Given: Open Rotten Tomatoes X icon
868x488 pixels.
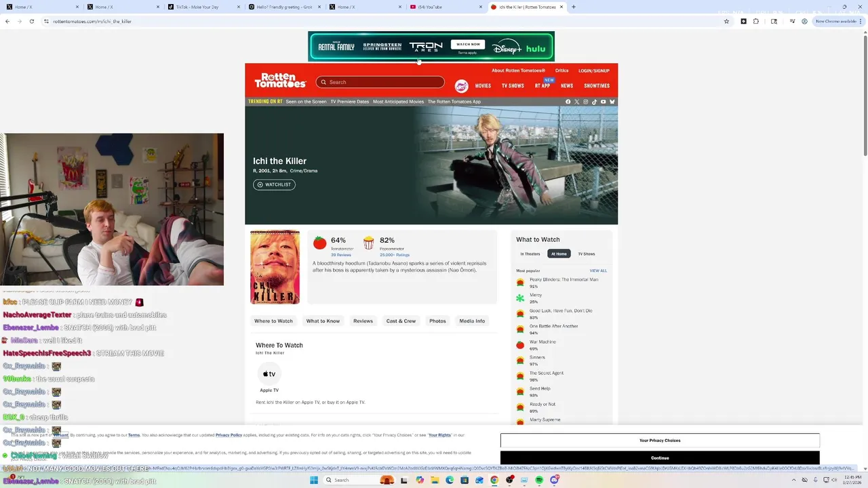Looking at the screenshot, I should pyautogui.click(x=577, y=102).
